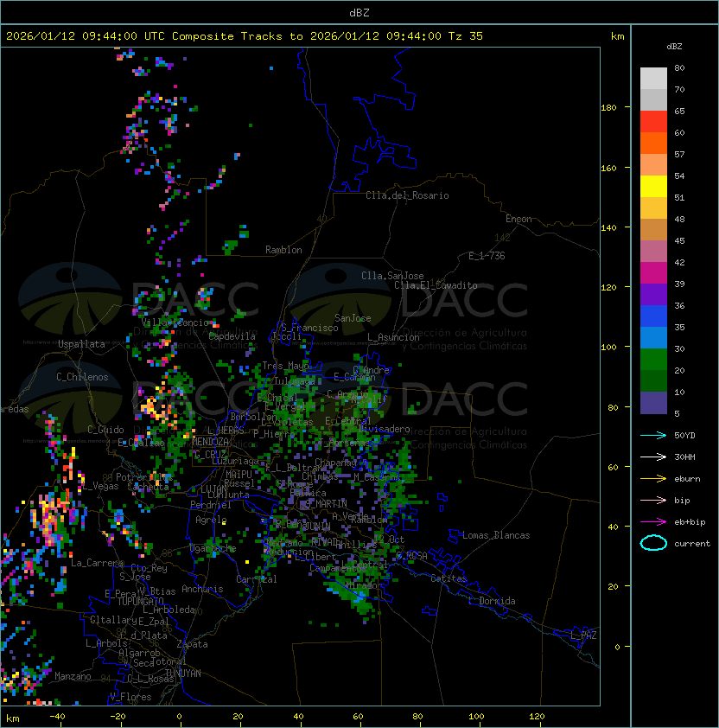Click the L_Asuncion place label

click(x=393, y=337)
